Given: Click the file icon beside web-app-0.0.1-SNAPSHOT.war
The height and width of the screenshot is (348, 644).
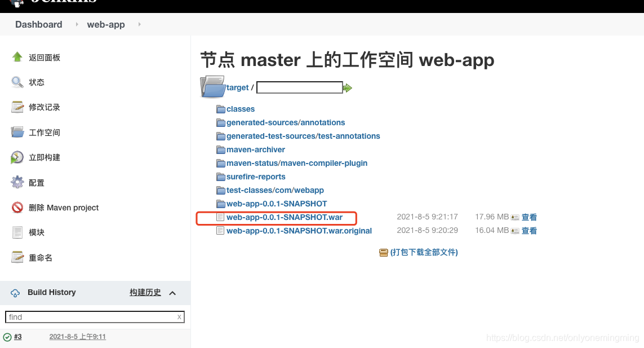Looking at the screenshot, I should [x=220, y=217].
